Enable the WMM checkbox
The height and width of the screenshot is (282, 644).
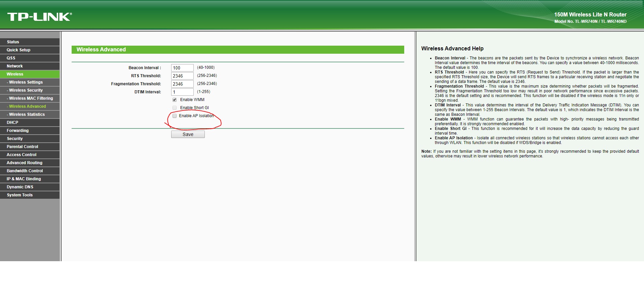(x=175, y=100)
